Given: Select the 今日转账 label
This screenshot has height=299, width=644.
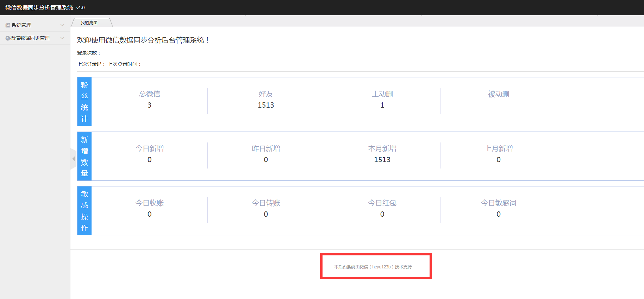Looking at the screenshot, I should pos(266,203).
